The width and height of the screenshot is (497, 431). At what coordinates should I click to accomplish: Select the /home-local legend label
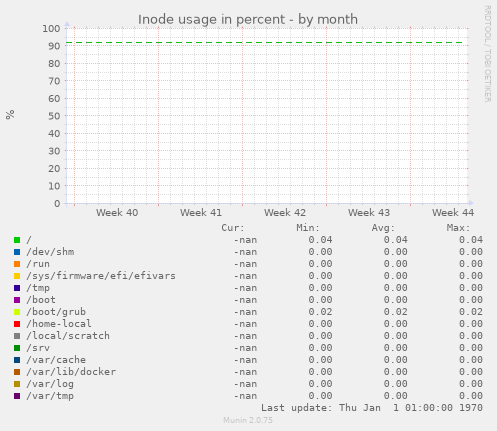[x=59, y=324]
